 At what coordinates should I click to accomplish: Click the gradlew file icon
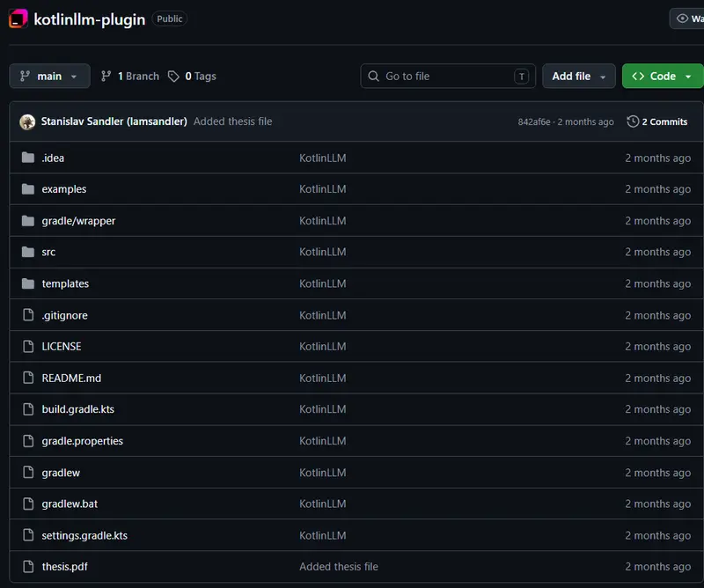click(28, 472)
